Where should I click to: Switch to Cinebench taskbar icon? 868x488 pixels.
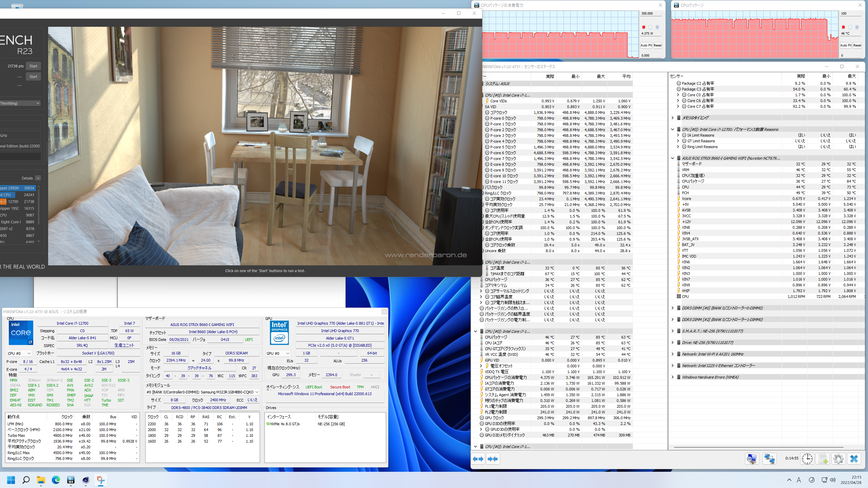click(x=86, y=480)
